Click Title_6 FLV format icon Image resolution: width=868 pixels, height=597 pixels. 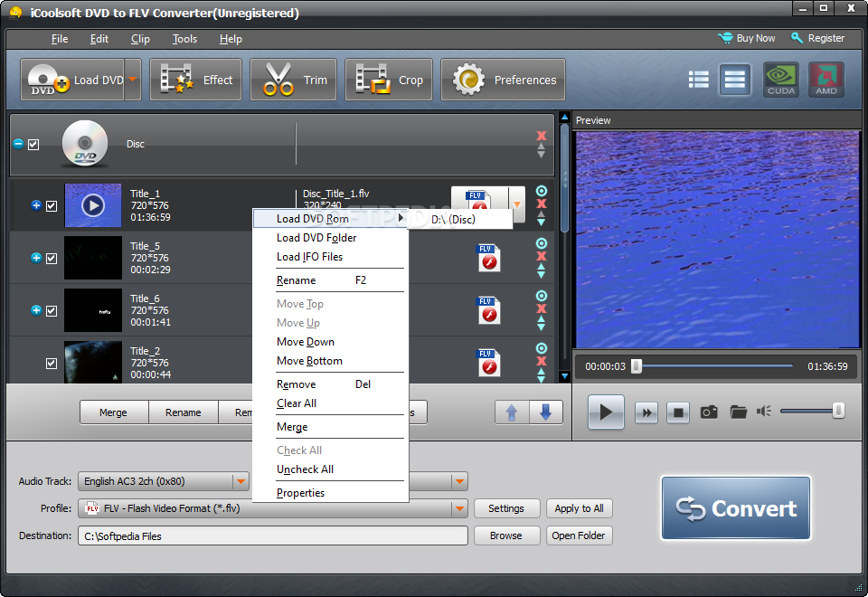coord(489,310)
